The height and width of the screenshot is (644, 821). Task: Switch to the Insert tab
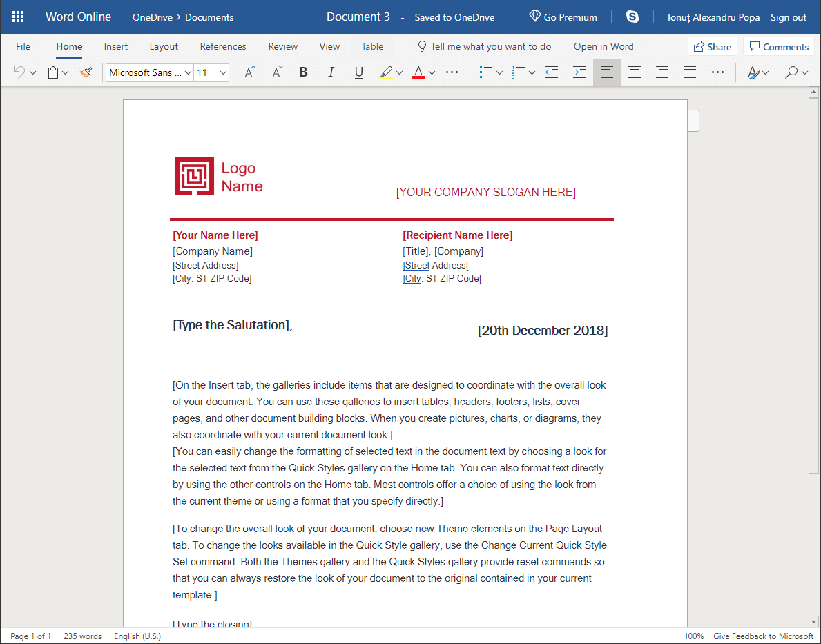(x=116, y=46)
